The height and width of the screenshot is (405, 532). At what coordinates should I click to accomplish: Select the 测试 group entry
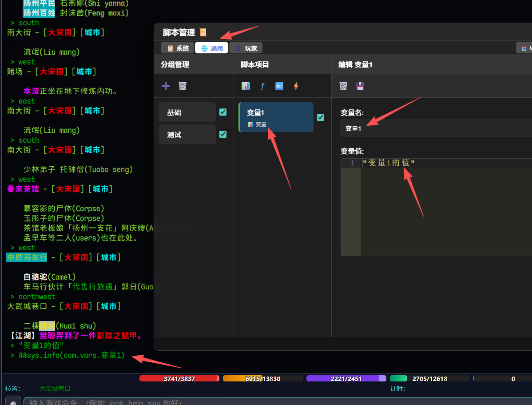pos(187,134)
